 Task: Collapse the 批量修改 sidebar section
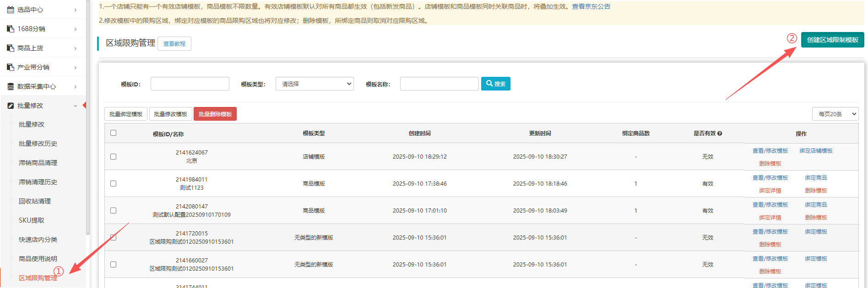pyautogui.click(x=76, y=106)
